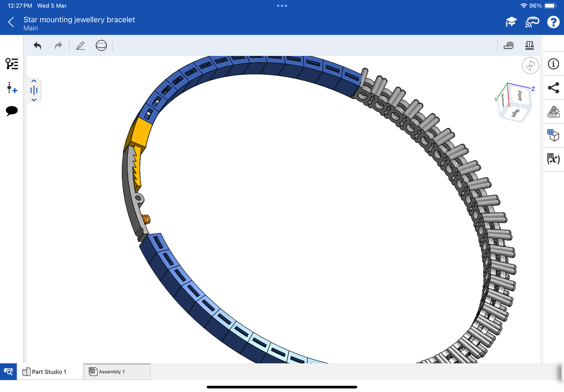Image resolution: width=564 pixels, height=392 pixels.
Task: Open the comments panel
Action: (12, 111)
